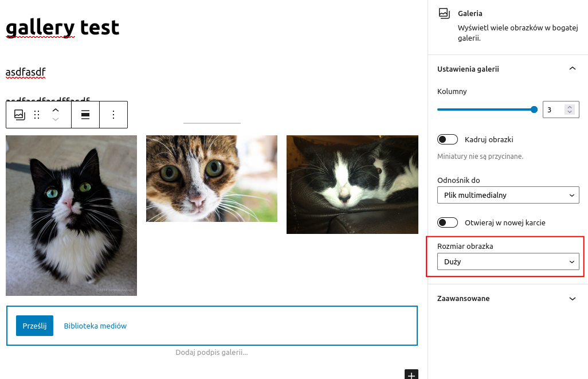Click the Kadruj obrazki label

point(489,139)
